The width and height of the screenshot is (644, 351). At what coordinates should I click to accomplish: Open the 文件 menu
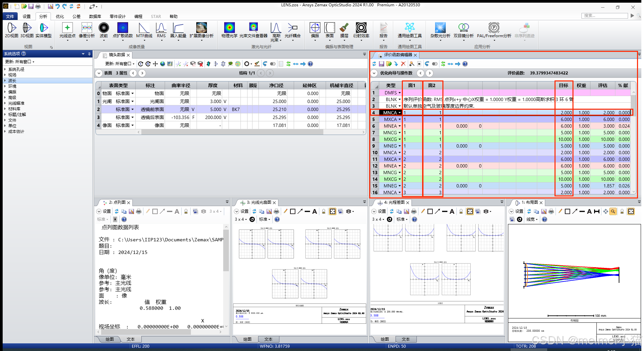(x=10, y=16)
